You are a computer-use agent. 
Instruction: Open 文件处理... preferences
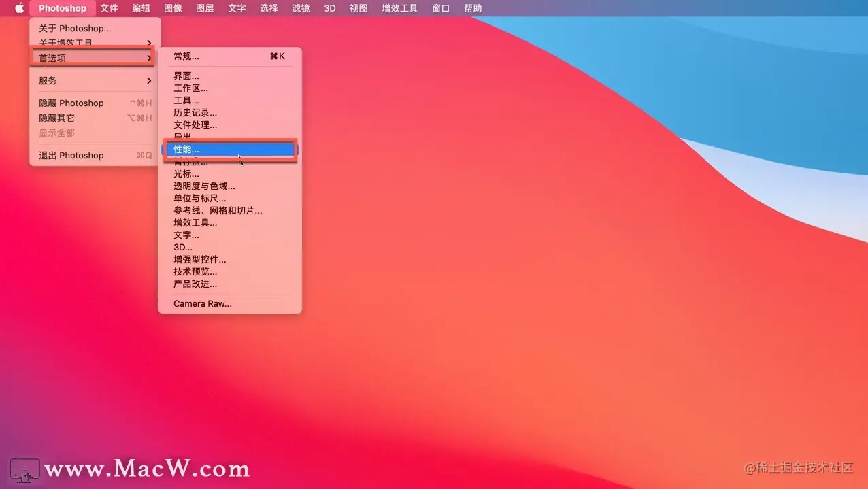point(230,124)
